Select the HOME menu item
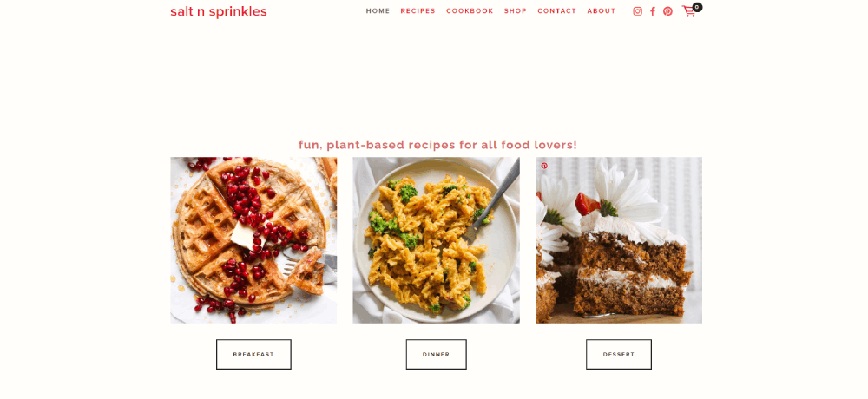 (378, 11)
